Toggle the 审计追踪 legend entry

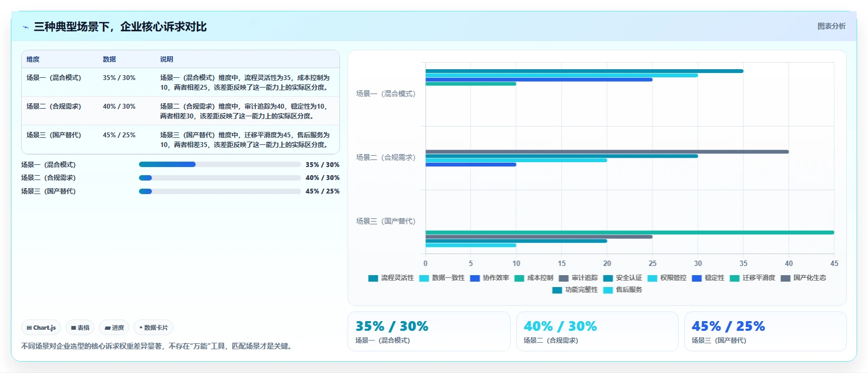click(x=578, y=278)
